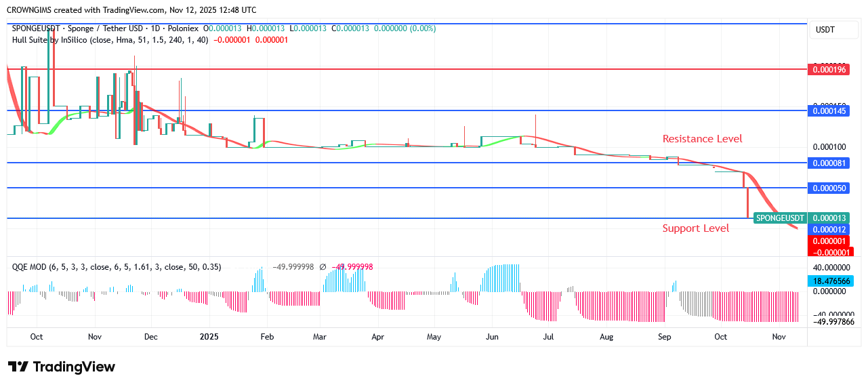Open the USDT currency selector
This screenshot has width=868, height=387.
(825, 30)
